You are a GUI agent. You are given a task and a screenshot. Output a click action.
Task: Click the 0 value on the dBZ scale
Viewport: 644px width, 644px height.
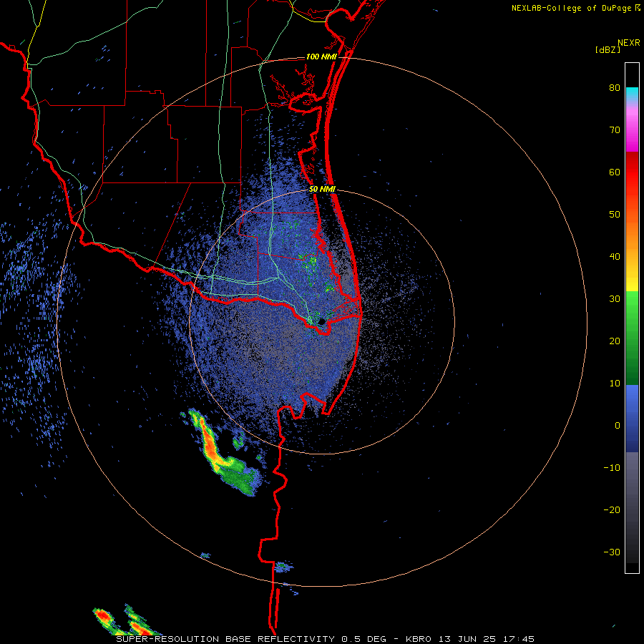point(618,426)
